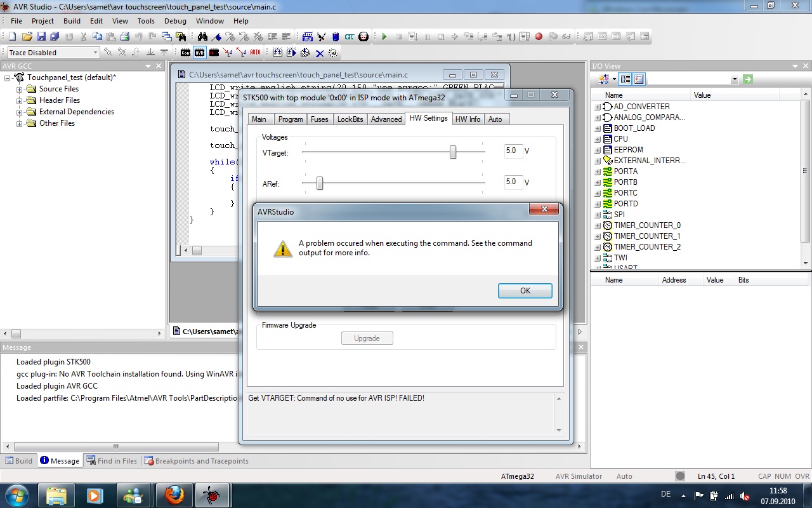Click the I/O View tree layout icon

click(x=625, y=79)
